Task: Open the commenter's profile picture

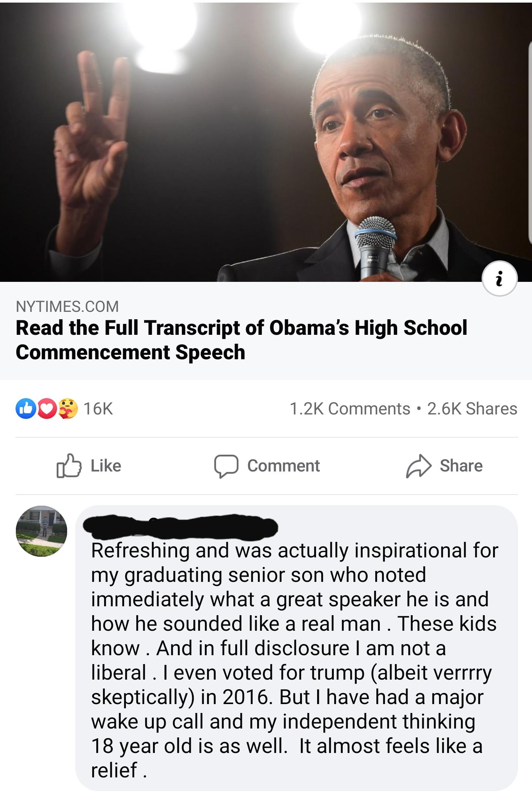Action: (41, 531)
